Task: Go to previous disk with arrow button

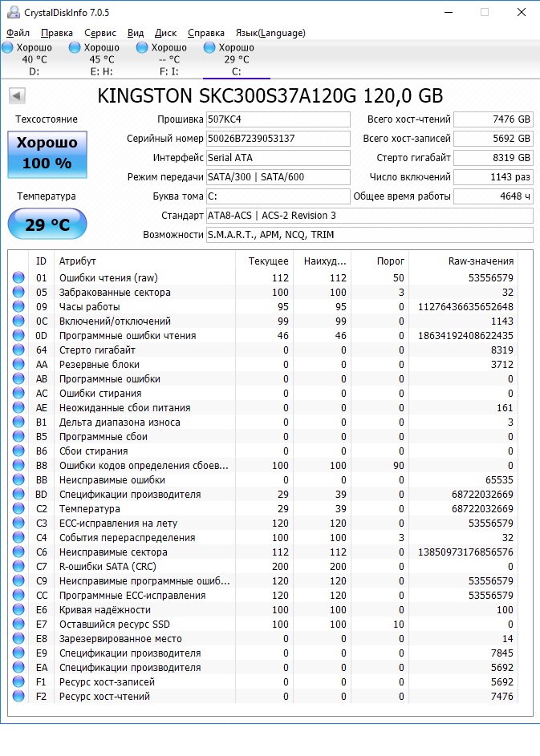Action: click(18, 95)
